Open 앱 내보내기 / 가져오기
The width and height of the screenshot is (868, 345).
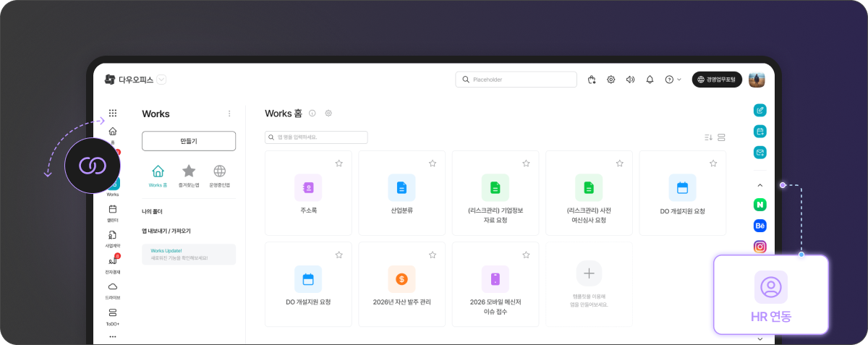[166, 231]
